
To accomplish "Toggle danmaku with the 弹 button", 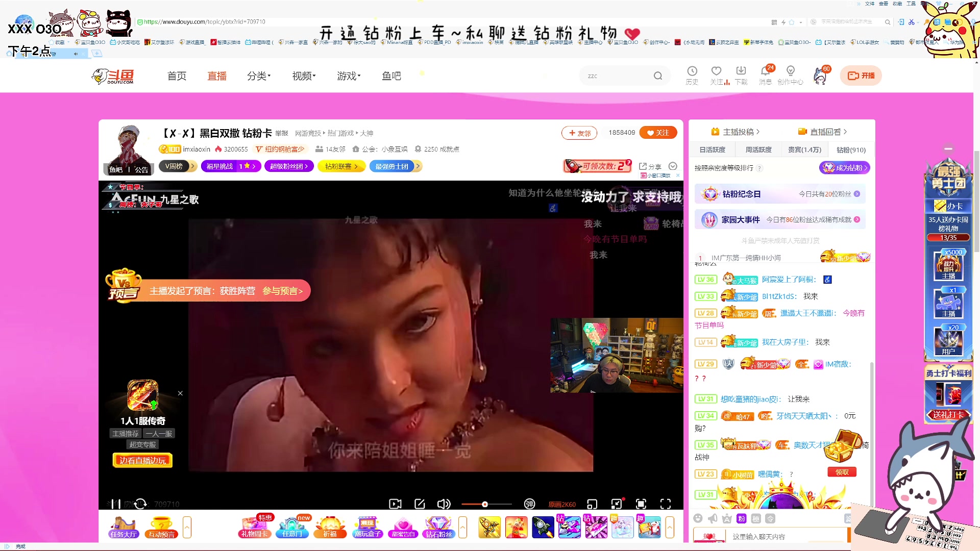I will pyautogui.click(x=529, y=504).
